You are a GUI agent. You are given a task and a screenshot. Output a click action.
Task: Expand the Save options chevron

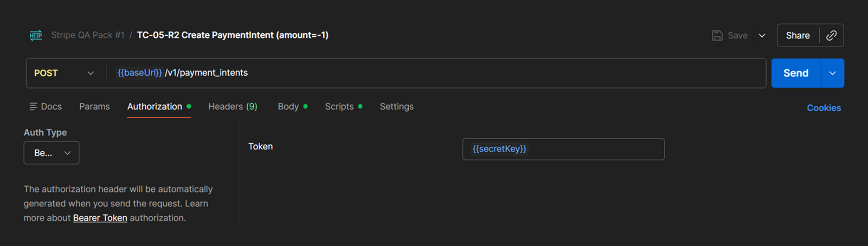click(x=762, y=35)
